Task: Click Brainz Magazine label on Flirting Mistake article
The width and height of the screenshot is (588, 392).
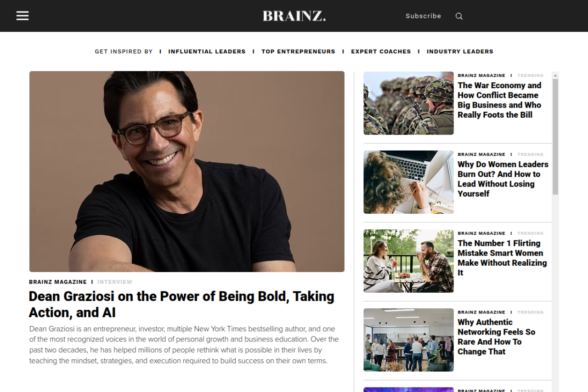Action: 481,233
